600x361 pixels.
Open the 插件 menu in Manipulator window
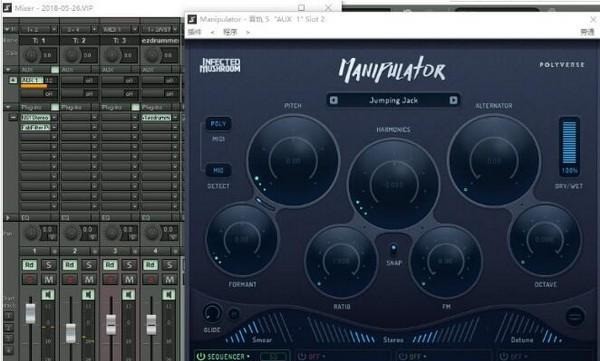coord(194,32)
